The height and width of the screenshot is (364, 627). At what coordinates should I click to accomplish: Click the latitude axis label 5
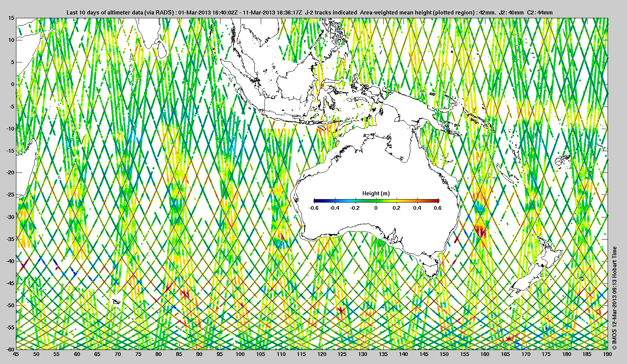click(x=13, y=62)
